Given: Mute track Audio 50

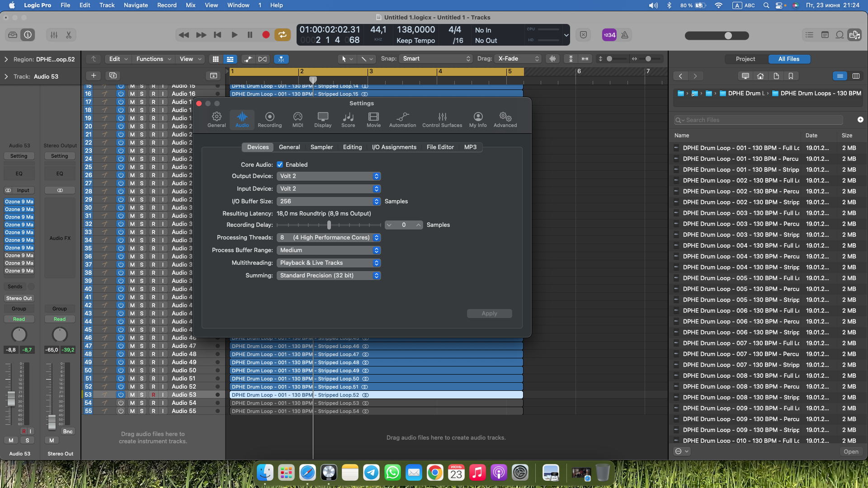Looking at the screenshot, I should coord(132,371).
